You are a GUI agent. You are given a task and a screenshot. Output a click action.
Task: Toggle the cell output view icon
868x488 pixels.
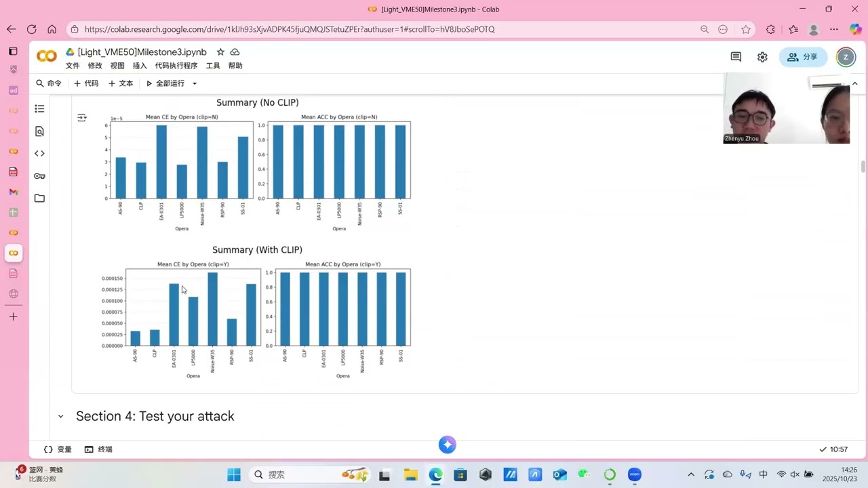[82, 118]
